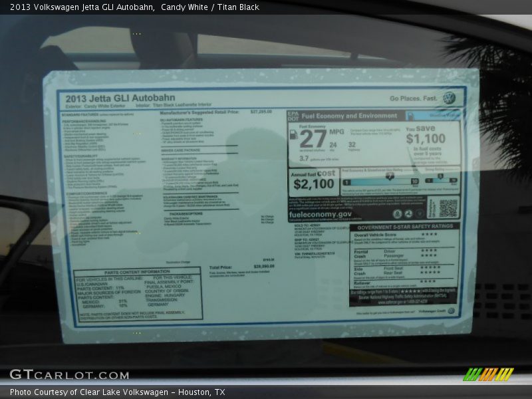The height and width of the screenshot is (399, 532).
Task: Click the 'Parts Content Information' box heading
Action: pos(137,272)
